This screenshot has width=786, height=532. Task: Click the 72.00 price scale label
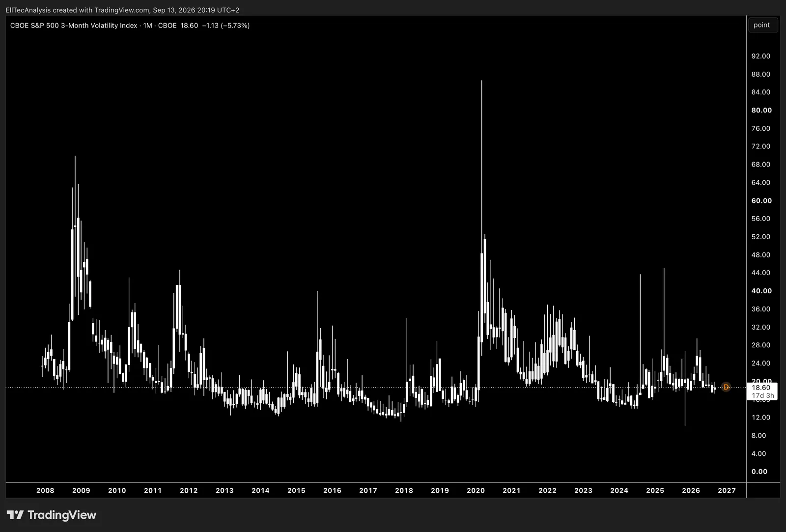tap(760, 146)
